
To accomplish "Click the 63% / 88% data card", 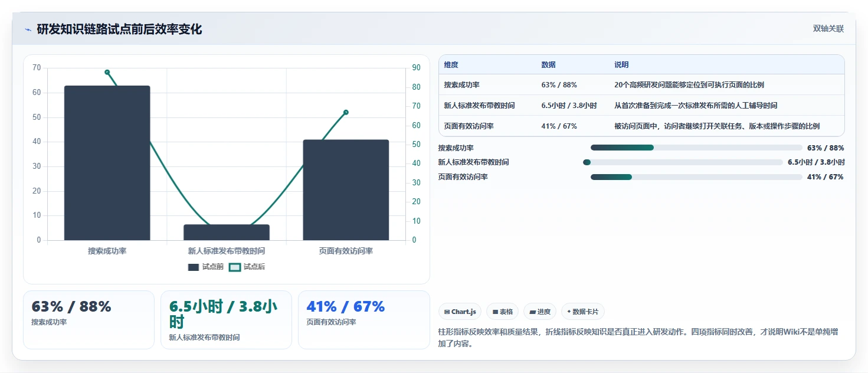I will tap(89, 319).
